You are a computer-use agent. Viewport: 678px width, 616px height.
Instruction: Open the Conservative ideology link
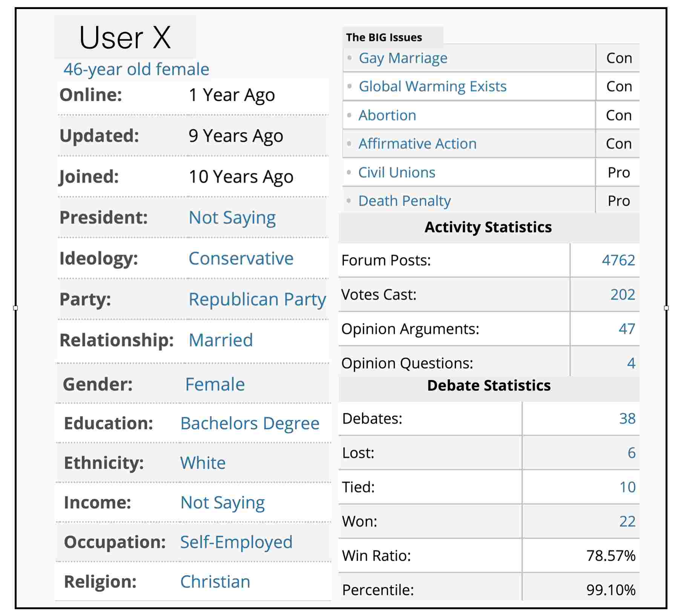[241, 259]
